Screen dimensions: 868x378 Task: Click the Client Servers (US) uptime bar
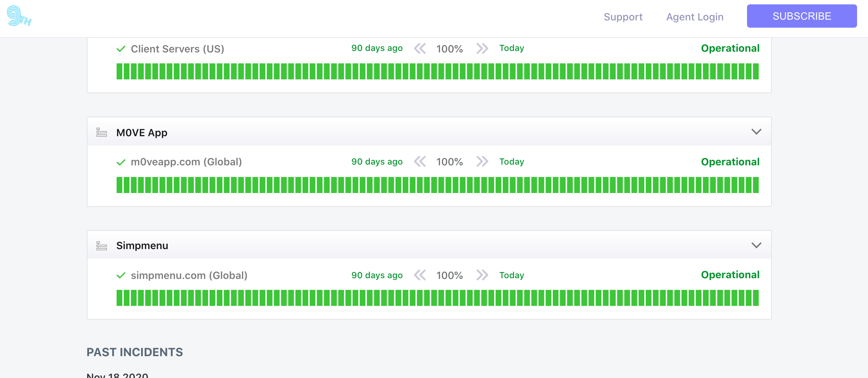[437, 71]
